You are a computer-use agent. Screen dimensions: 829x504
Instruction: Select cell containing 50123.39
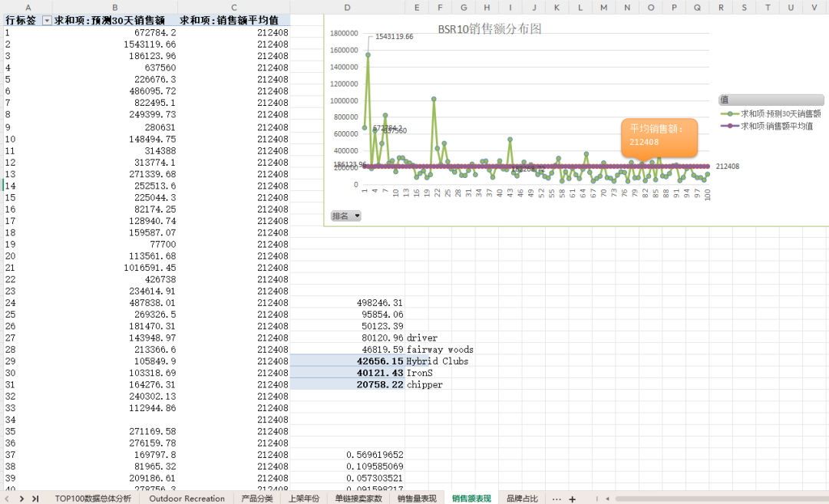(348, 326)
